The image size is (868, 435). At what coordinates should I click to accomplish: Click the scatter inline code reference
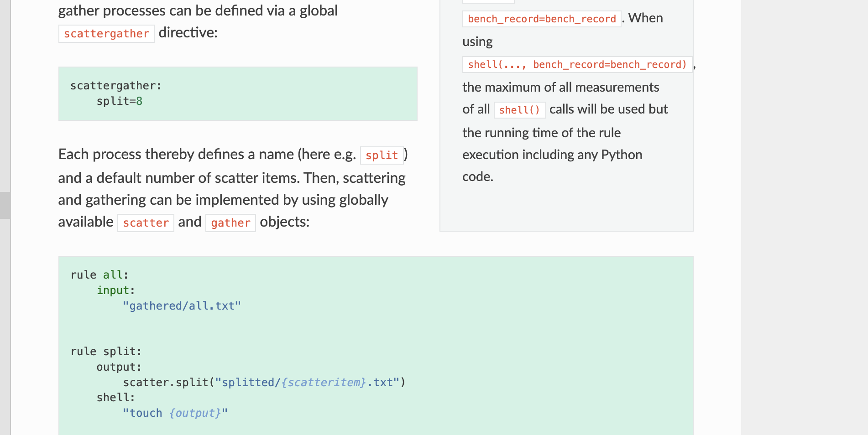tap(146, 223)
